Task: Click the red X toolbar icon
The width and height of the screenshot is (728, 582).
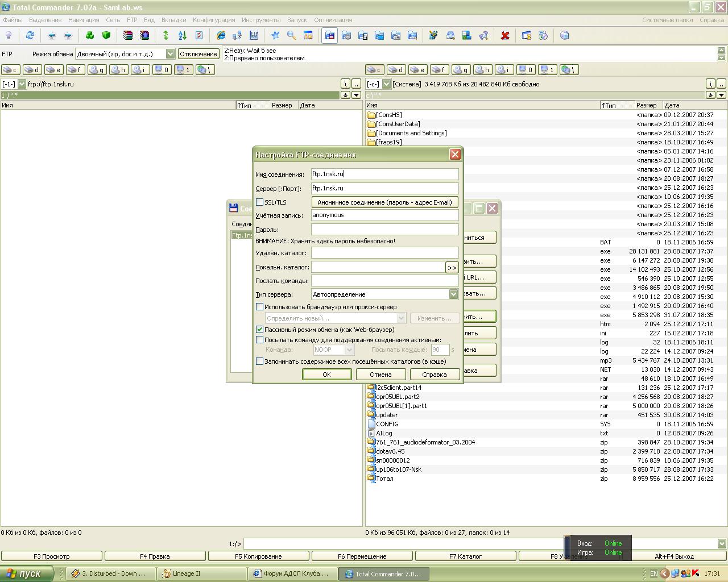Action: pyautogui.click(x=505, y=35)
